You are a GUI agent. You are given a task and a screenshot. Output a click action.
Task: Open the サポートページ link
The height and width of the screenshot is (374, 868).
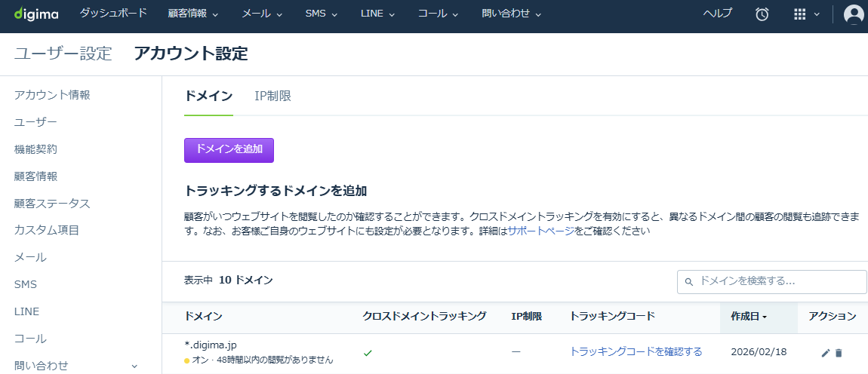pyautogui.click(x=541, y=231)
